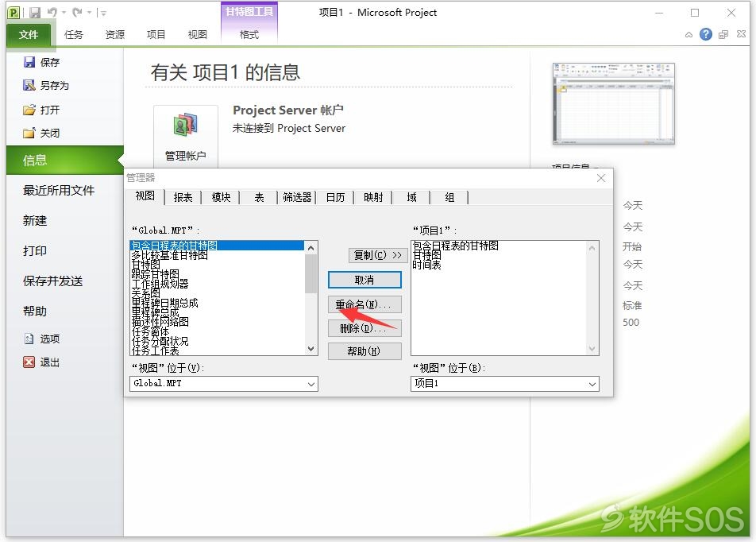The height and width of the screenshot is (542, 756).
Task: Click the 另存为 icon in sidebar
Action: (29, 85)
